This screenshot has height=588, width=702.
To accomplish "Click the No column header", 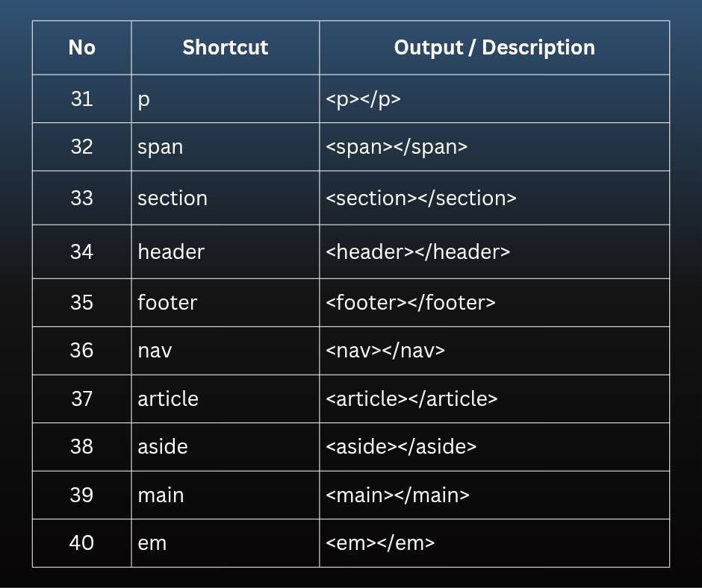I will (82, 48).
